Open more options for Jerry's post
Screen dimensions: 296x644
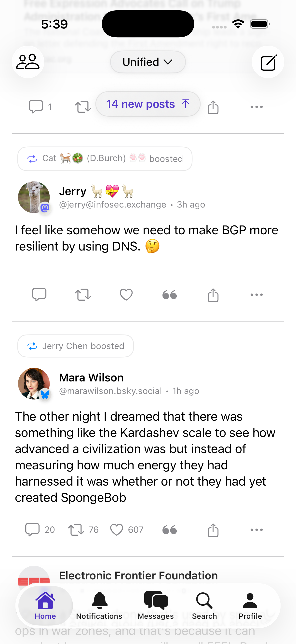click(256, 295)
